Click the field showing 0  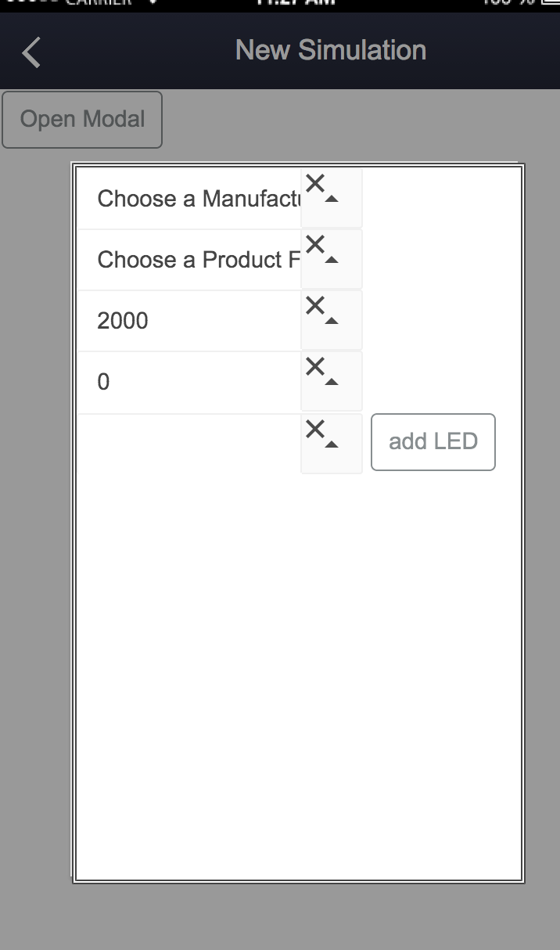tap(189, 382)
